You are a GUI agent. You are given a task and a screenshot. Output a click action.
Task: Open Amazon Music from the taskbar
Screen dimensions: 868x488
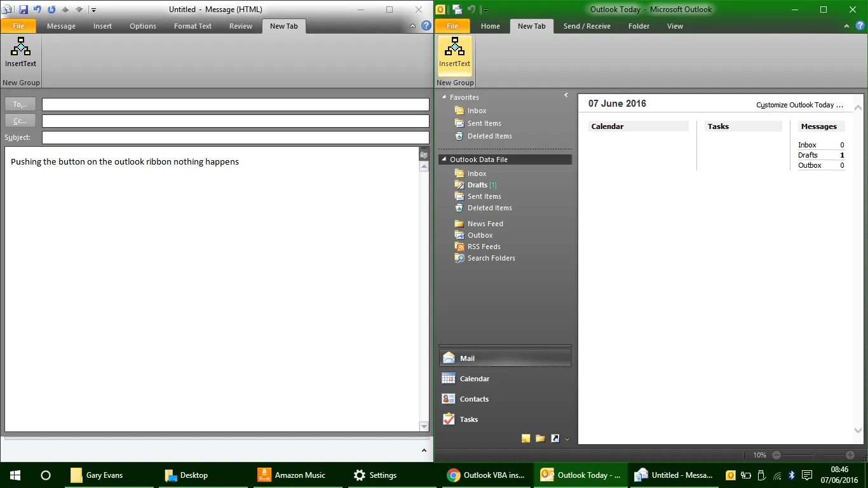[x=293, y=475]
